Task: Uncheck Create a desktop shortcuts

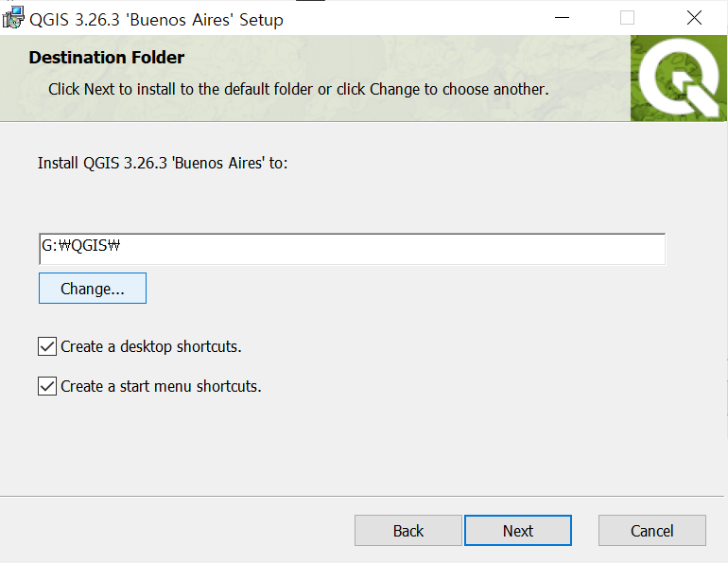Action: [47, 346]
